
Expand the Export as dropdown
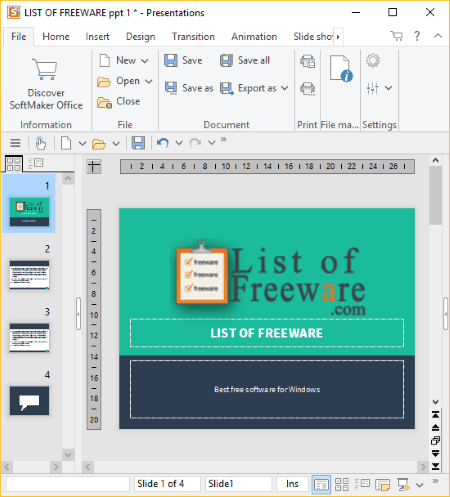point(284,88)
